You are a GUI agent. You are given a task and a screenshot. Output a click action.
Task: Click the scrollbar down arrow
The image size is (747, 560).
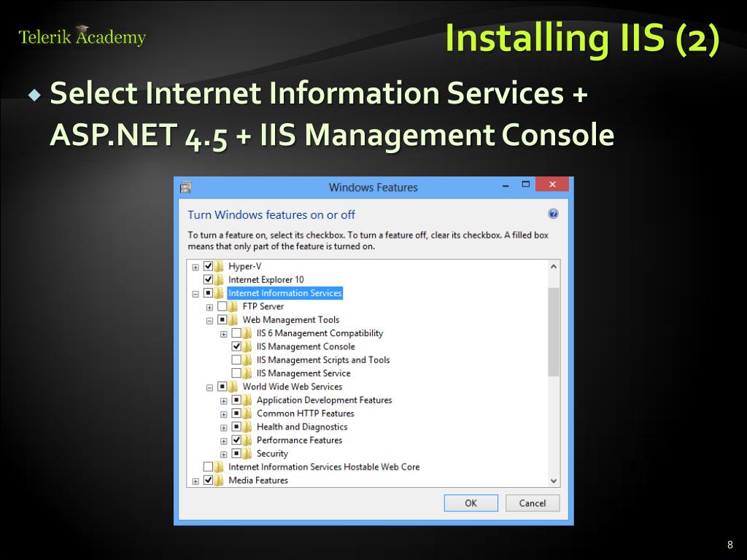click(554, 481)
